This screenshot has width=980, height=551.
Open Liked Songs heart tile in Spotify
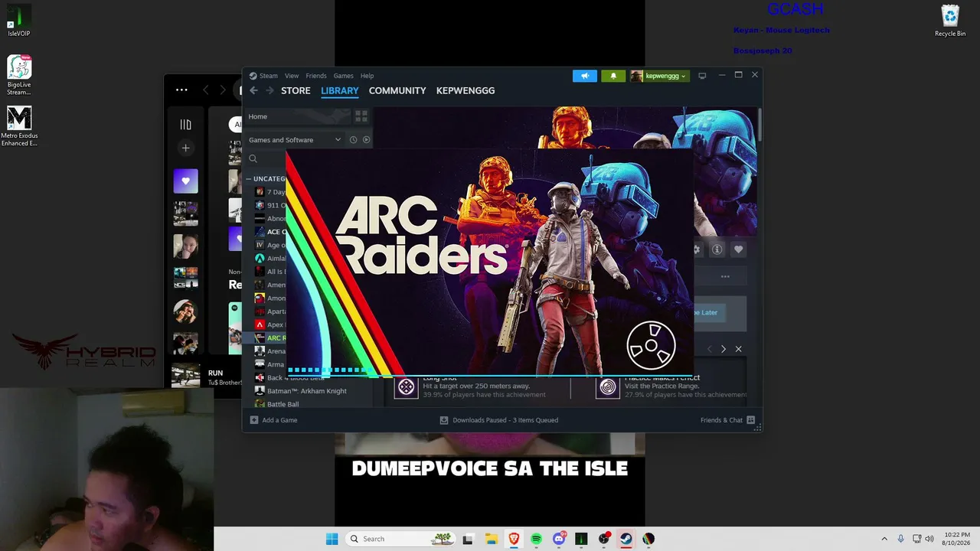click(x=185, y=181)
